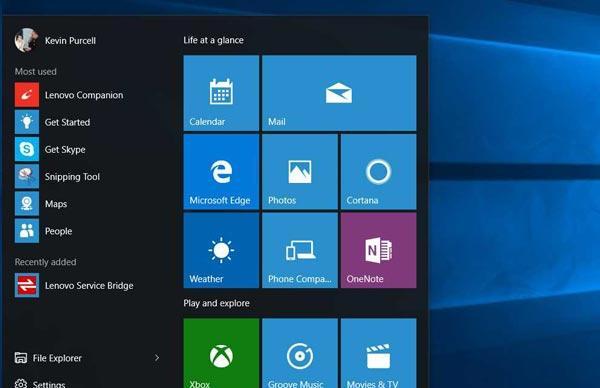Click the Get Started lightbulb icon
The image size is (600, 388).
27,122
